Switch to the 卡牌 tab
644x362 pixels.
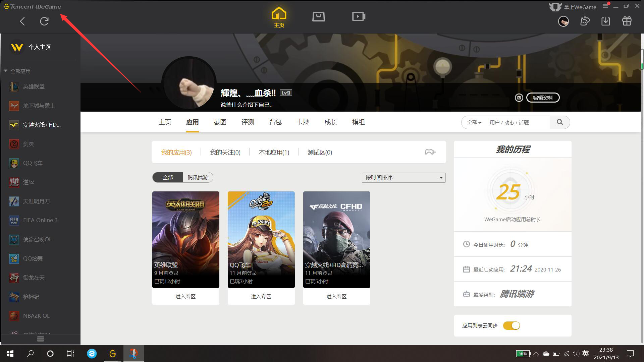pyautogui.click(x=303, y=122)
